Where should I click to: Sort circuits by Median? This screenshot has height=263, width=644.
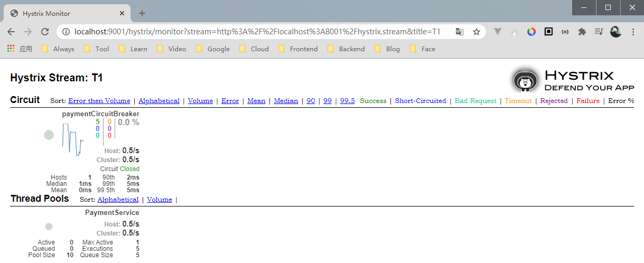(286, 101)
